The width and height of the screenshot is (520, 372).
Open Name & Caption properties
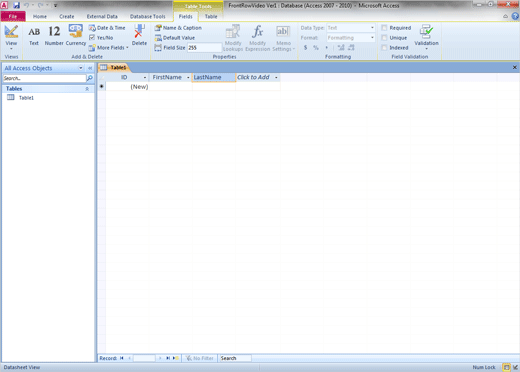click(x=178, y=28)
